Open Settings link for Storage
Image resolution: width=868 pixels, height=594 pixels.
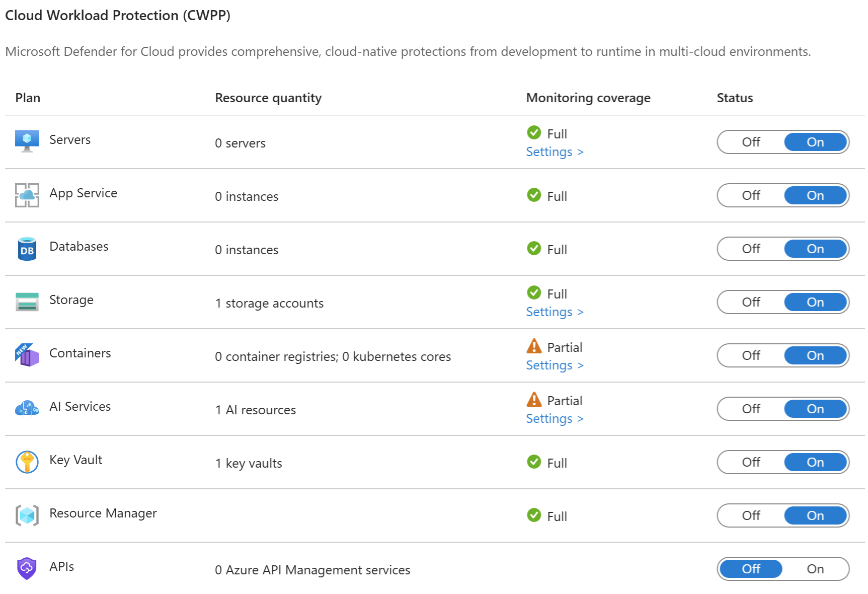555,312
